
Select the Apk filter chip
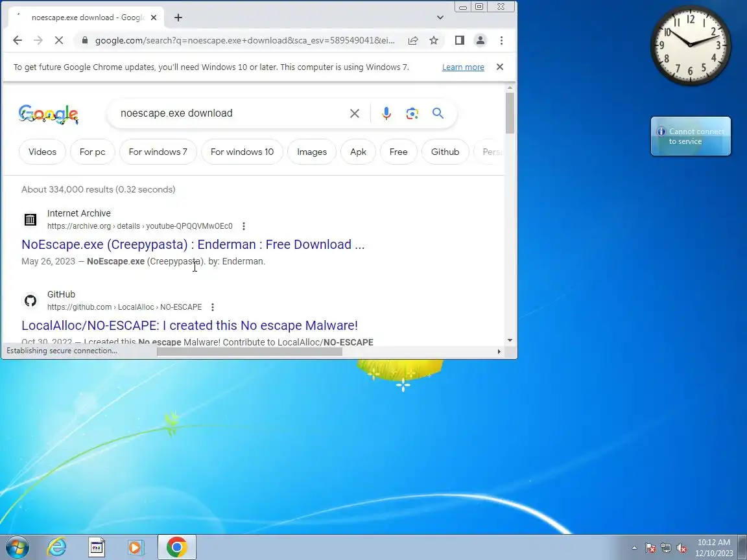[x=358, y=152]
